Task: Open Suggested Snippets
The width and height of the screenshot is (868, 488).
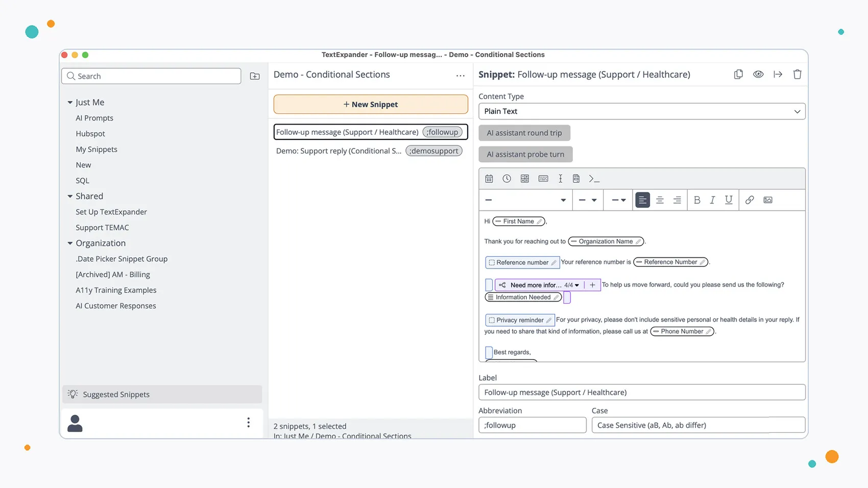Action: 162,395
